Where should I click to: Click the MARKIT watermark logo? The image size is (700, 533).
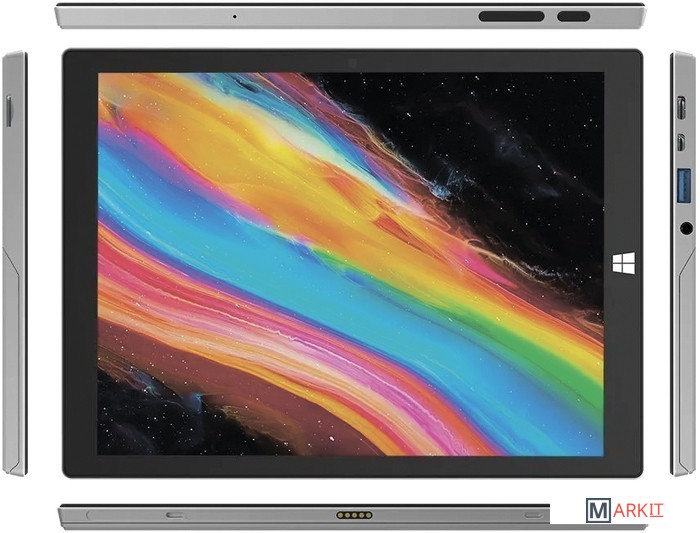(626, 510)
